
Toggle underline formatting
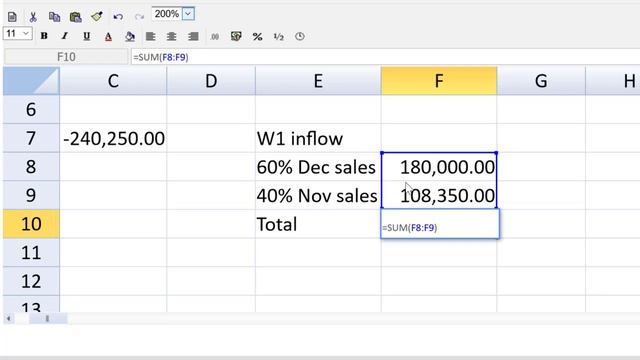pyautogui.click(x=87, y=36)
